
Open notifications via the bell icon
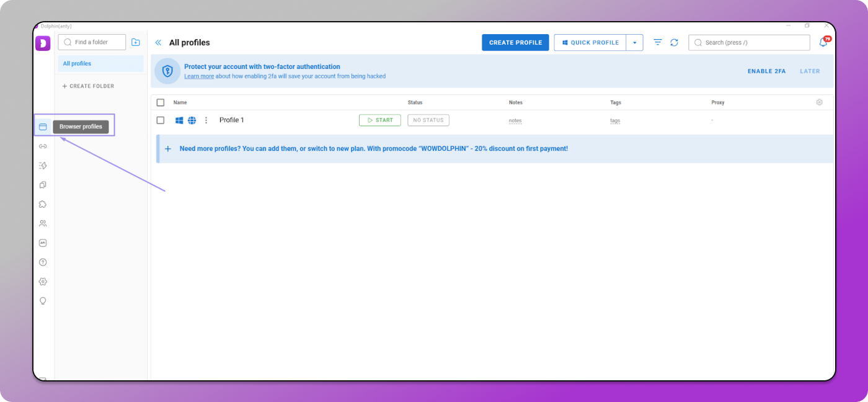[x=823, y=42]
